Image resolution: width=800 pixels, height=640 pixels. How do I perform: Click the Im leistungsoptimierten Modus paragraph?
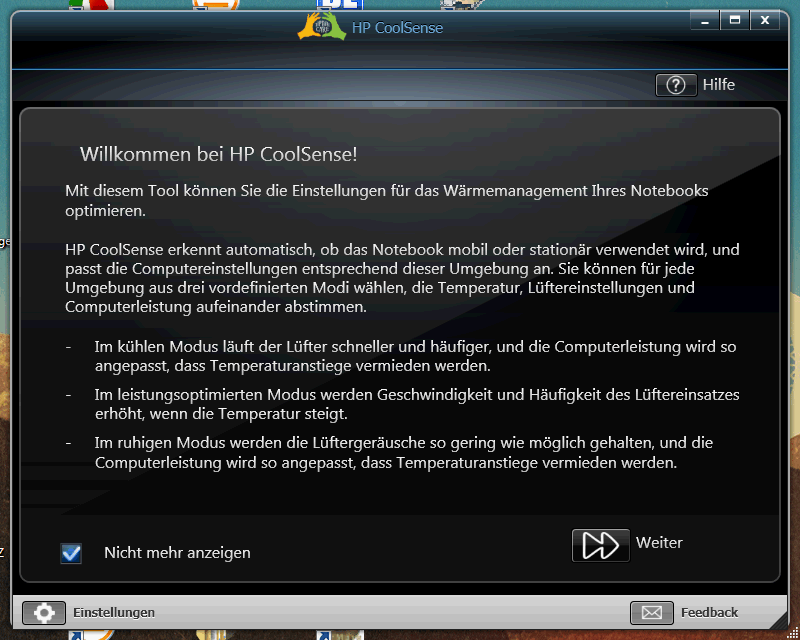click(x=417, y=404)
